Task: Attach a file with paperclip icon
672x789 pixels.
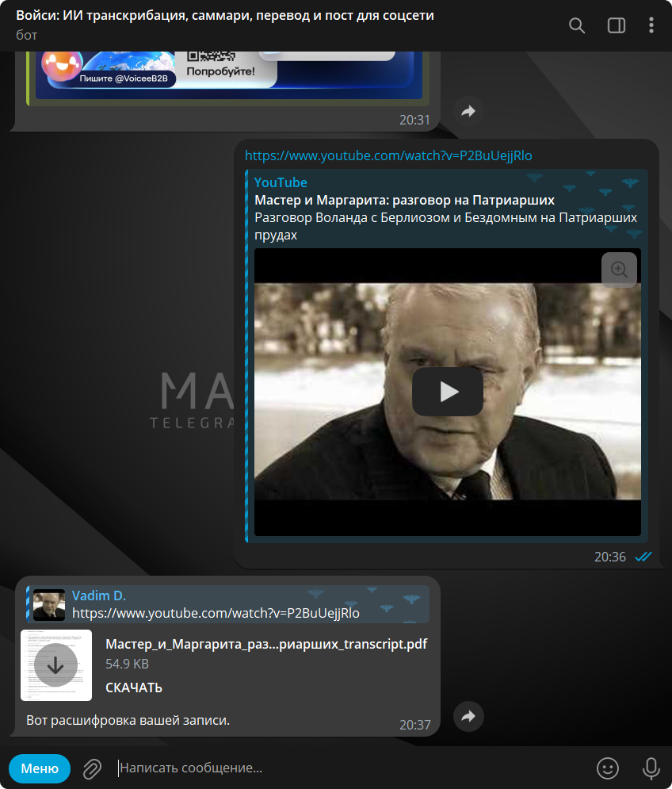Action: pyautogui.click(x=93, y=768)
